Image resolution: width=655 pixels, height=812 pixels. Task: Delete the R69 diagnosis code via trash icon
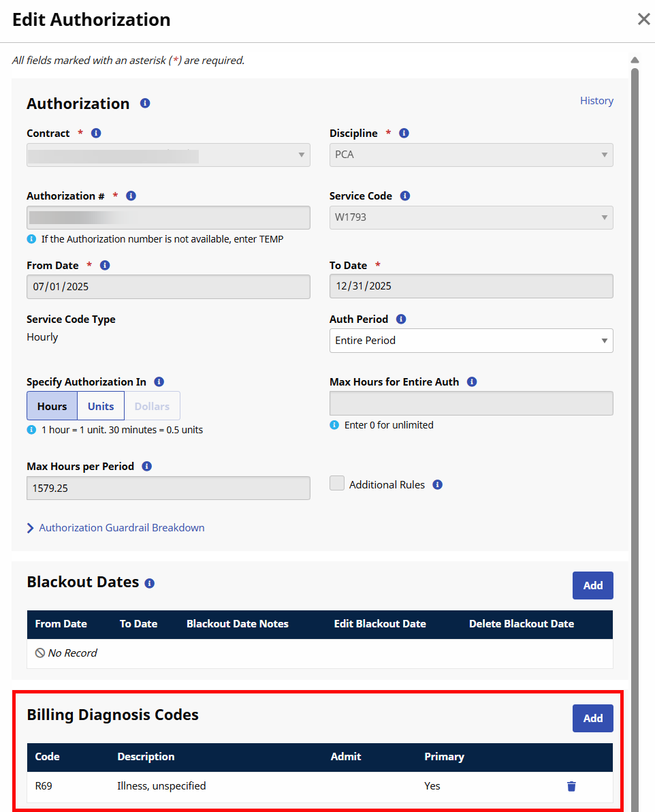571,786
